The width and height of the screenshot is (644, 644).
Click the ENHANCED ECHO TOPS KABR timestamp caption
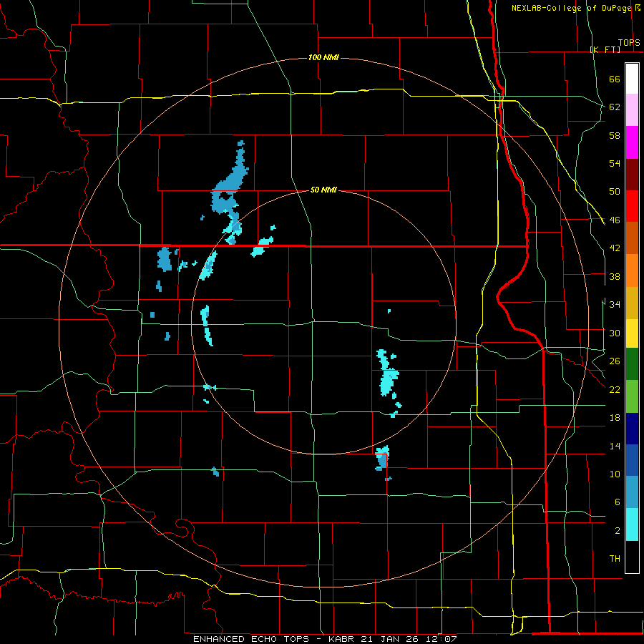tap(325, 639)
